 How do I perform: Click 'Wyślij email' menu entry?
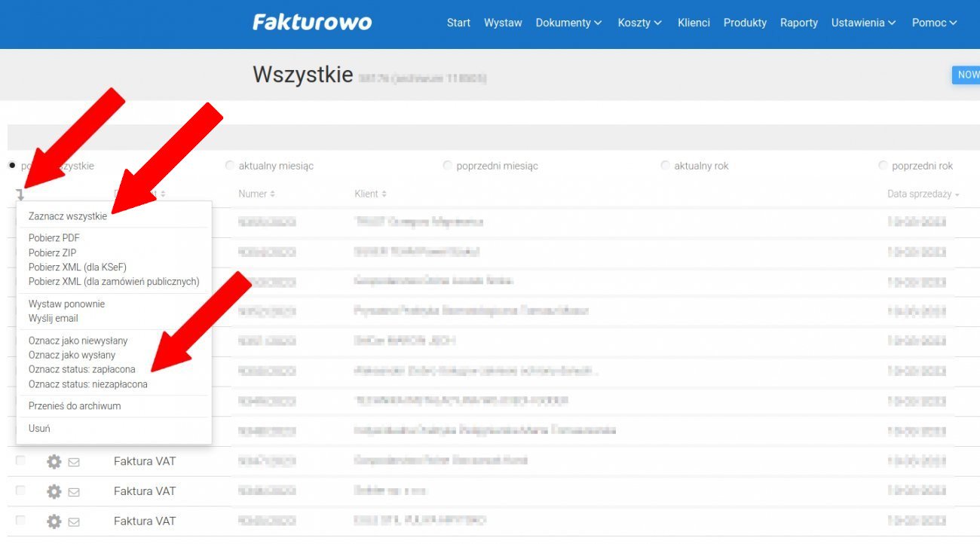click(54, 318)
